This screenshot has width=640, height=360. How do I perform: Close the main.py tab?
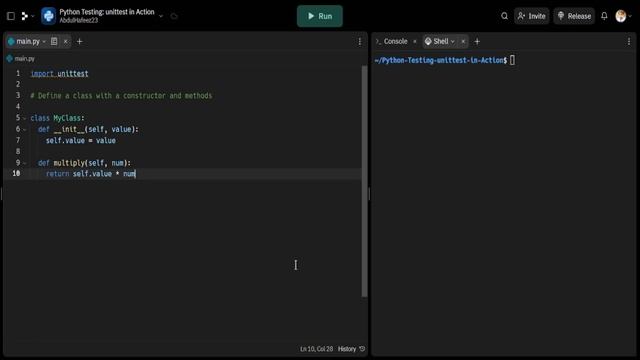(65, 41)
